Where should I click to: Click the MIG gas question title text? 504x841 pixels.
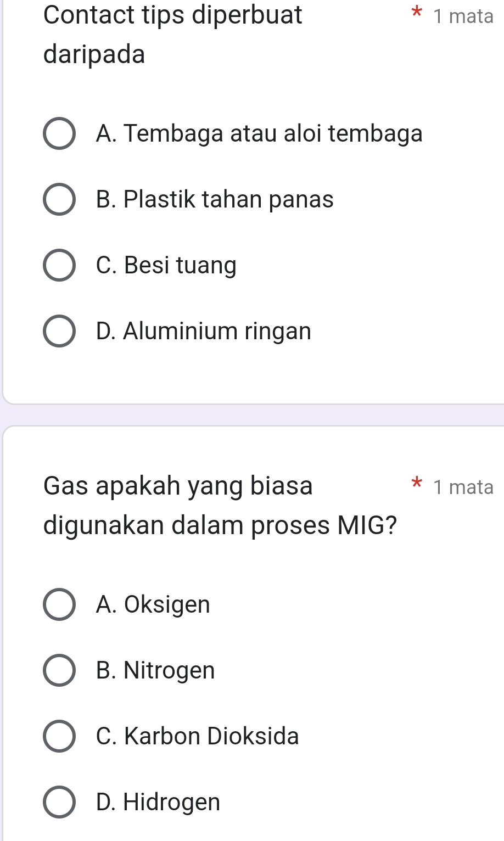click(x=220, y=505)
